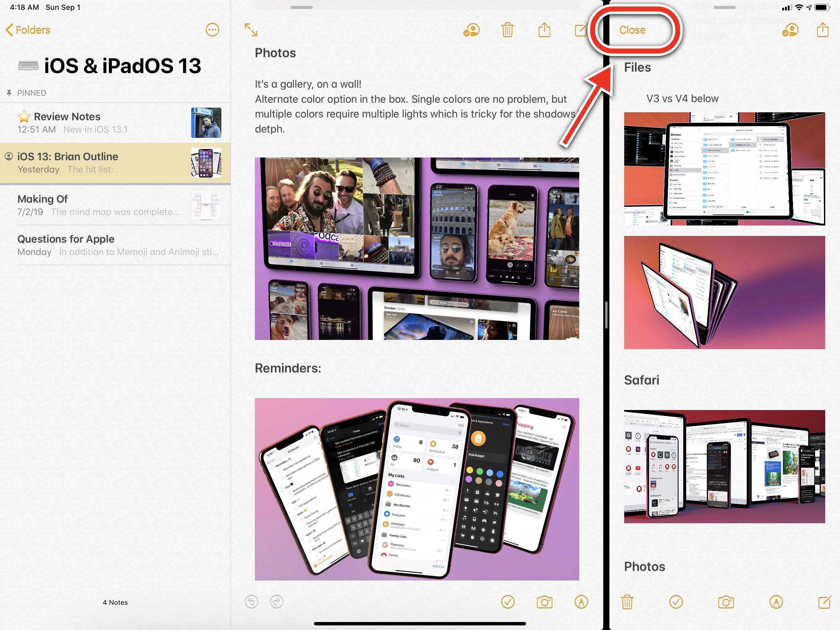This screenshot has width=840, height=630.
Task: Tap the Making Of mind map thumbnail
Action: pos(206,205)
